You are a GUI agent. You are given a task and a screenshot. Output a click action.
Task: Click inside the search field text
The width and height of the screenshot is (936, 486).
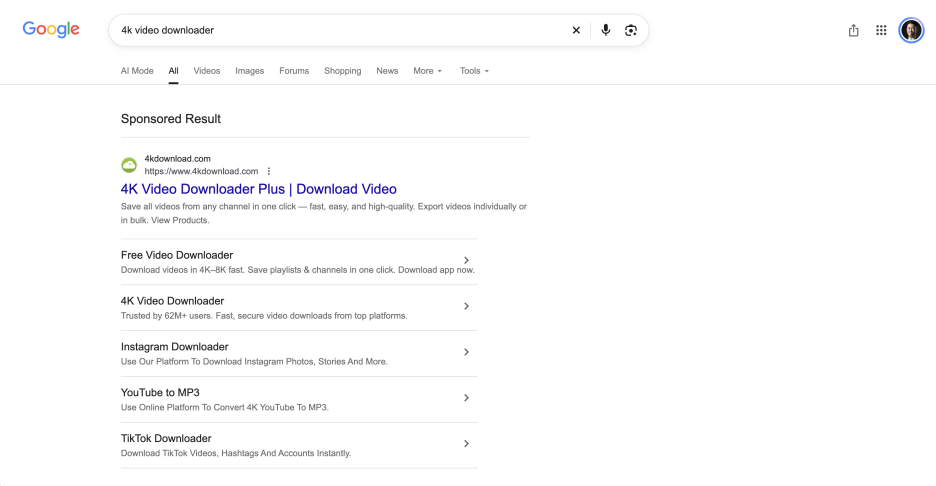(167, 30)
